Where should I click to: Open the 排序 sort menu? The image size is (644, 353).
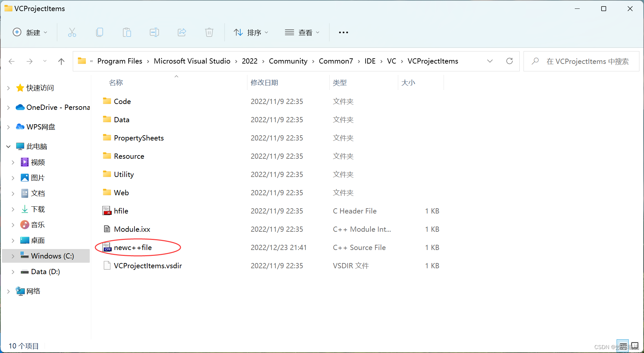point(251,32)
